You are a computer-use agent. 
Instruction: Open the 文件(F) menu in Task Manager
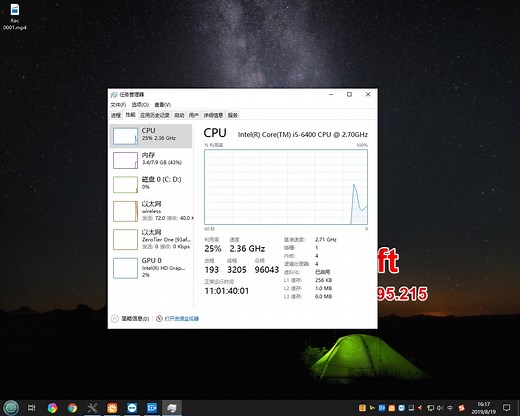tap(118, 105)
